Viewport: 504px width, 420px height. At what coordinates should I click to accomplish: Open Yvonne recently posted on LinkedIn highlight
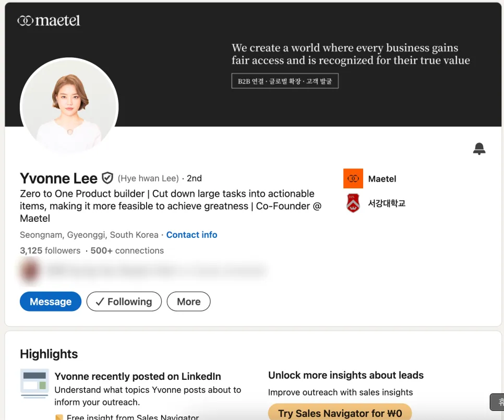(x=138, y=376)
